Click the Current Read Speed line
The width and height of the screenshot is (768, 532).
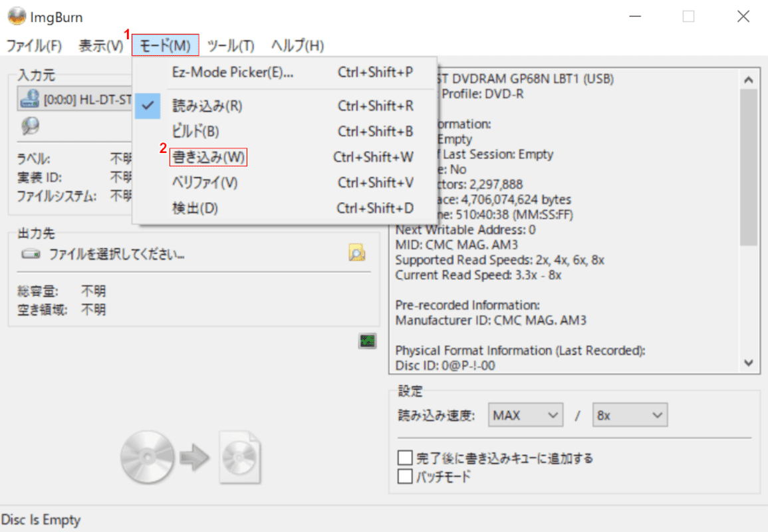pyautogui.click(x=479, y=275)
